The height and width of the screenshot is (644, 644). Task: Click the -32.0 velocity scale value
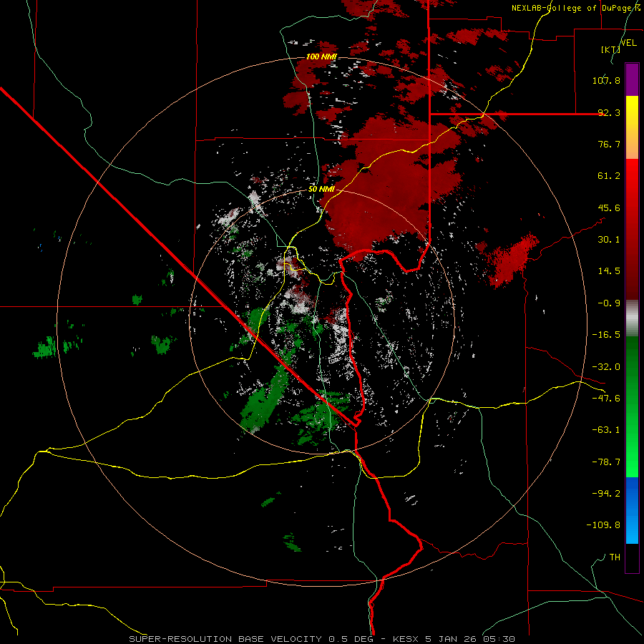[x=606, y=367]
